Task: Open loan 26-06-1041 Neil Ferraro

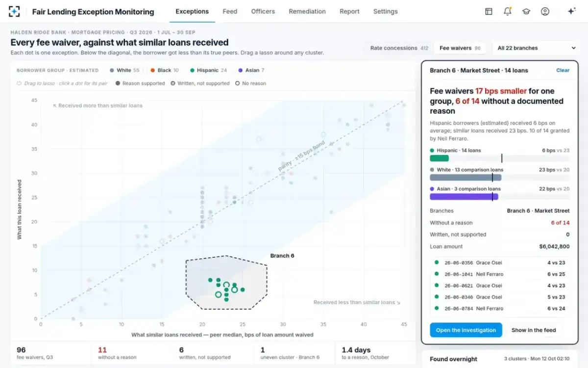Action: (500, 274)
